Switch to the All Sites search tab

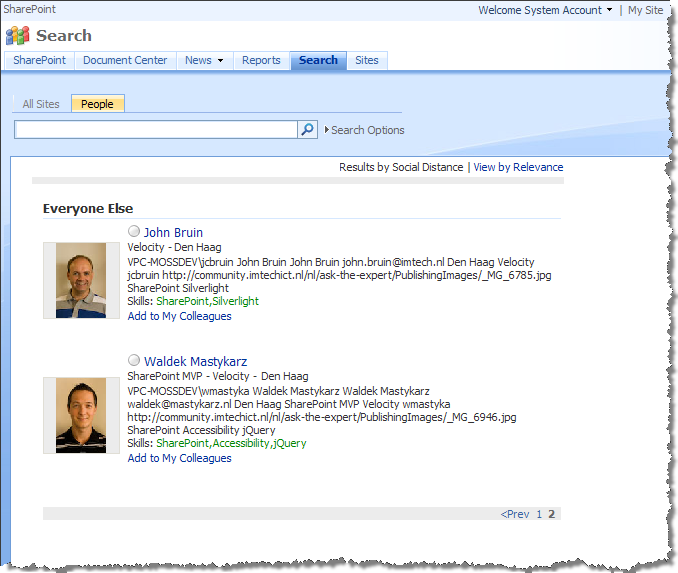click(x=41, y=104)
